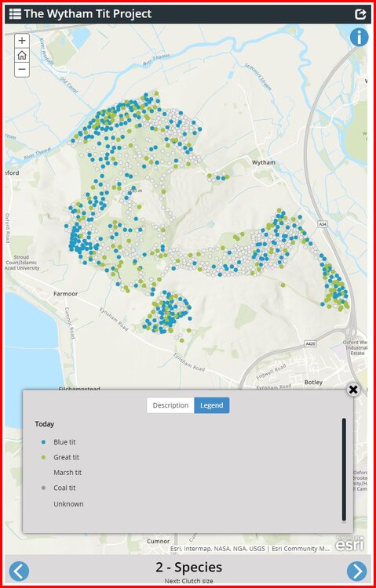Image resolution: width=376 pixels, height=588 pixels.
Task: Close the legend panel with X
Action: [353, 390]
